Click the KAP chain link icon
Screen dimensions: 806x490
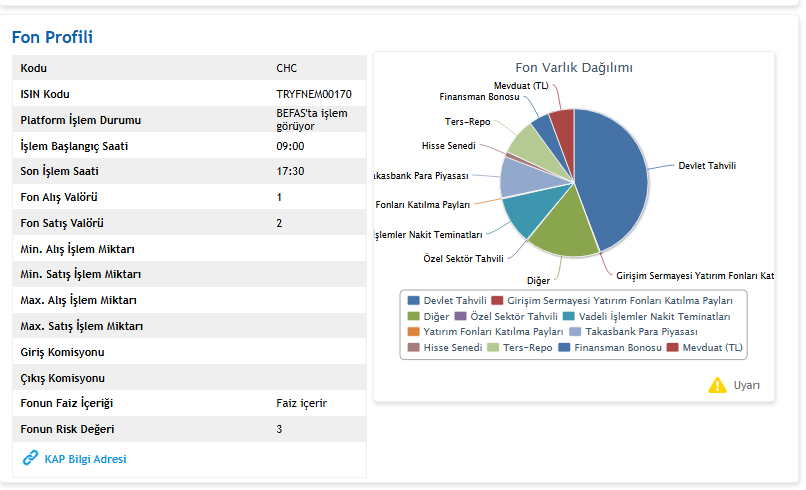[30, 459]
